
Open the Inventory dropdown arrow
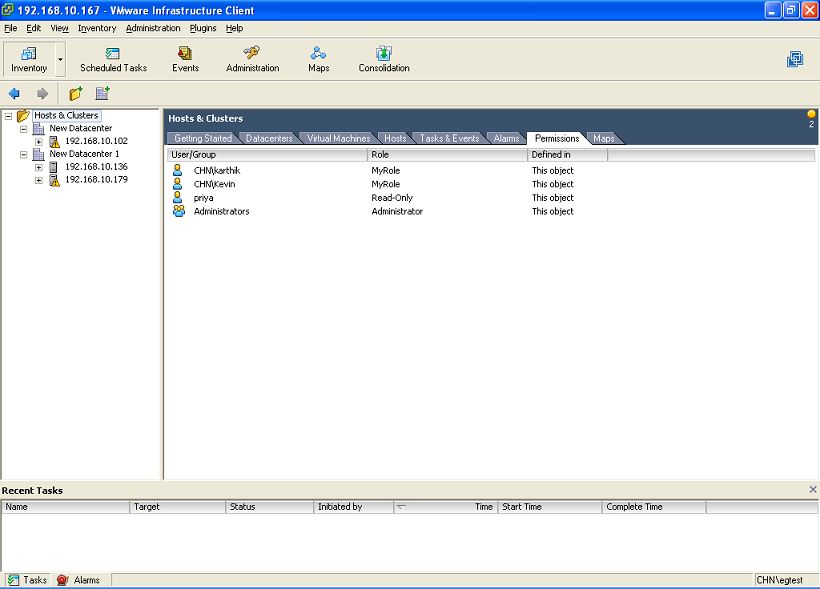pos(60,60)
